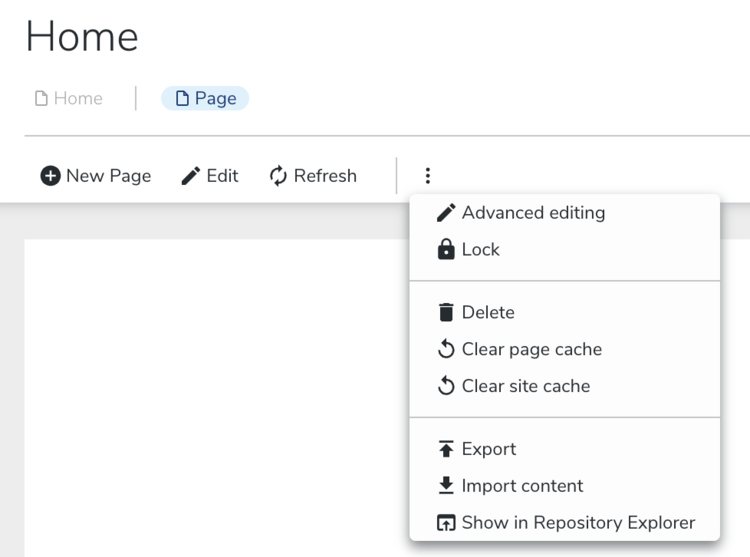Choose the Delete menu entry
This screenshot has height=557, width=750.
[564, 312]
